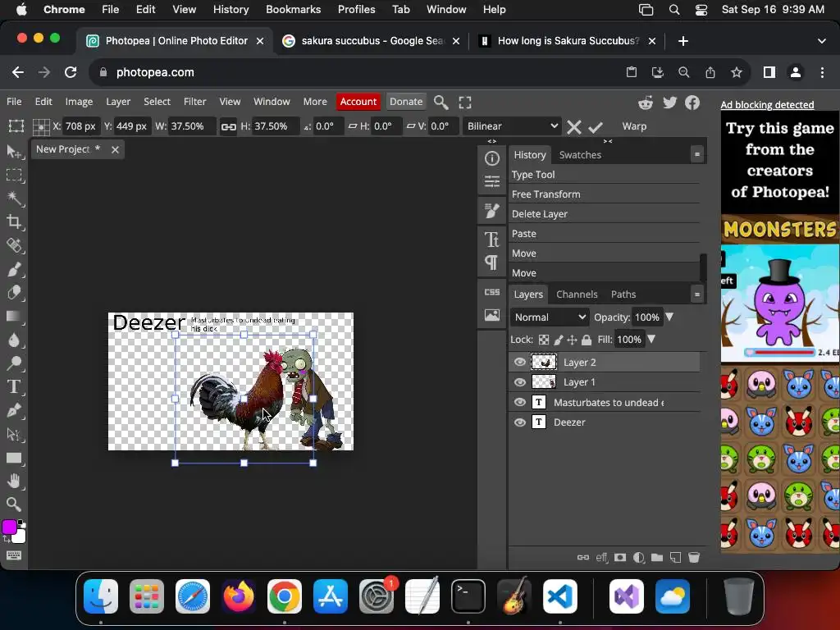
Task: Create a new folder in Layers
Action: 657,558
